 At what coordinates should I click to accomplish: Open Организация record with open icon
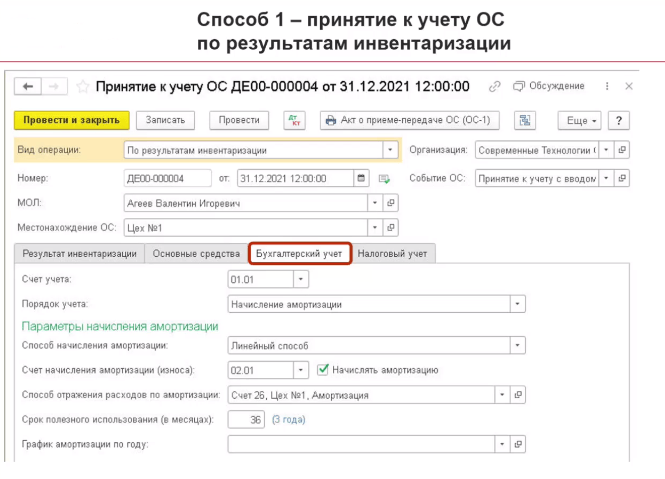(x=622, y=150)
